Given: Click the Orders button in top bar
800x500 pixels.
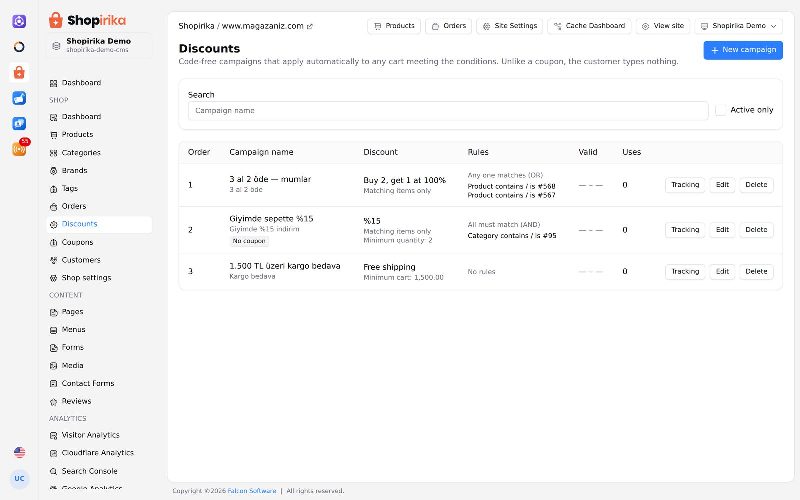Looking at the screenshot, I should [448, 26].
